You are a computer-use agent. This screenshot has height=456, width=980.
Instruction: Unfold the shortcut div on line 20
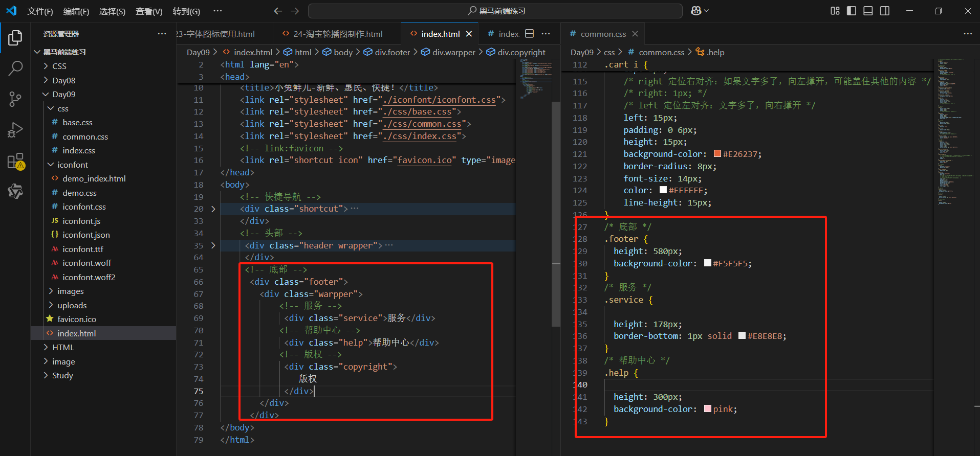pos(213,209)
